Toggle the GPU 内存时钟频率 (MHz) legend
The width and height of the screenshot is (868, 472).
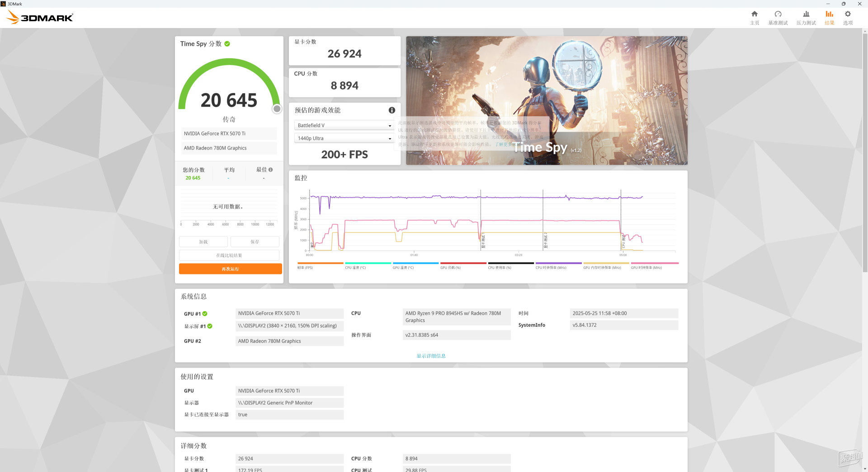[x=606, y=266]
